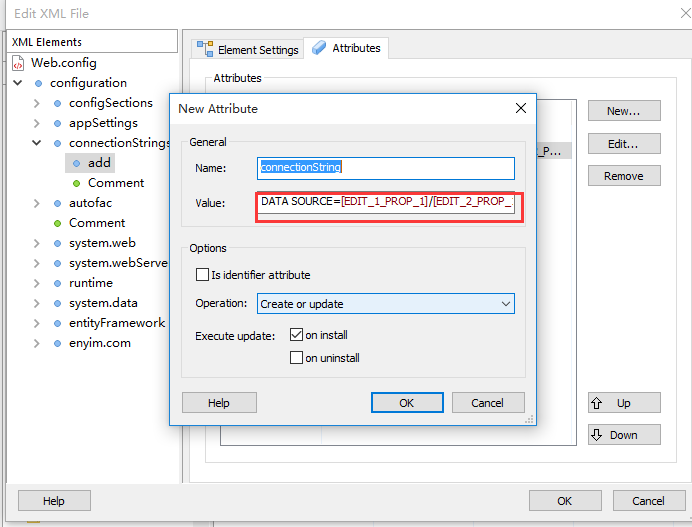Viewport: 692px width, 527px height.
Task: Click the blue dot beside the add node
Action: 76,163
